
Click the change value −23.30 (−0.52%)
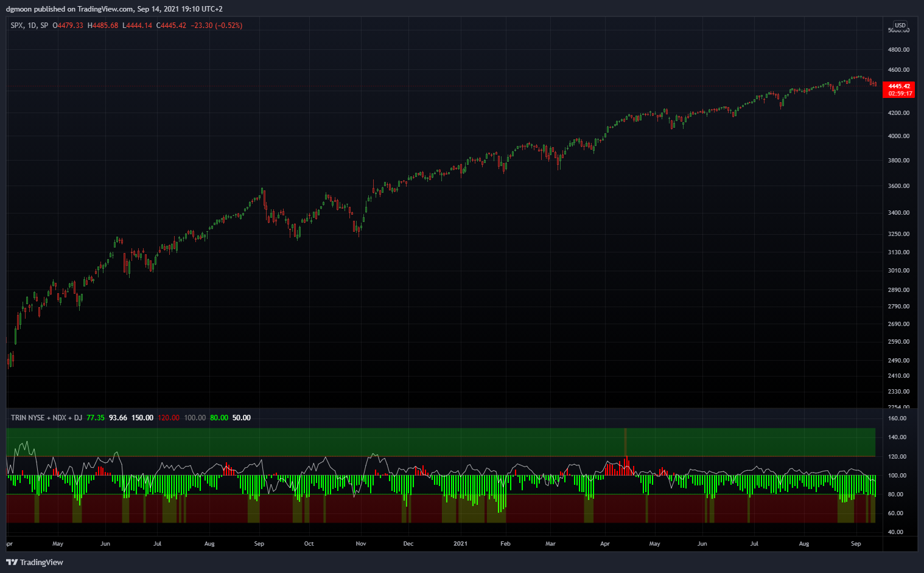(x=217, y=26)
